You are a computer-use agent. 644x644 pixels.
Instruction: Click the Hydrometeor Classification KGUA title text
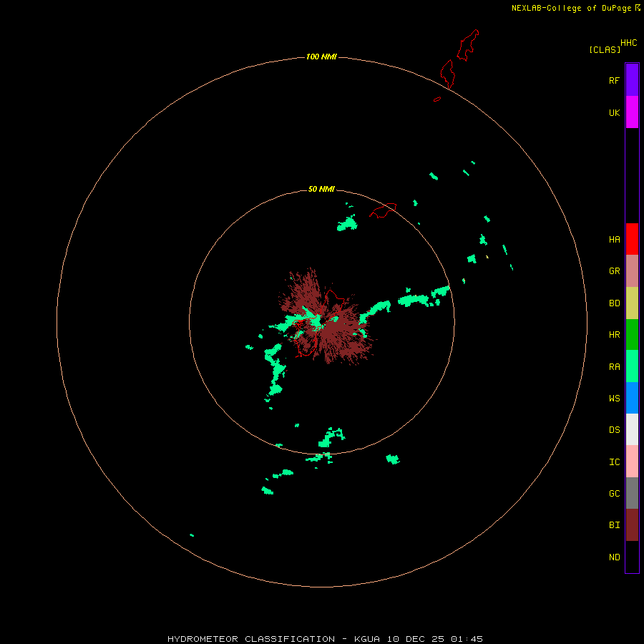click(325, 639)
